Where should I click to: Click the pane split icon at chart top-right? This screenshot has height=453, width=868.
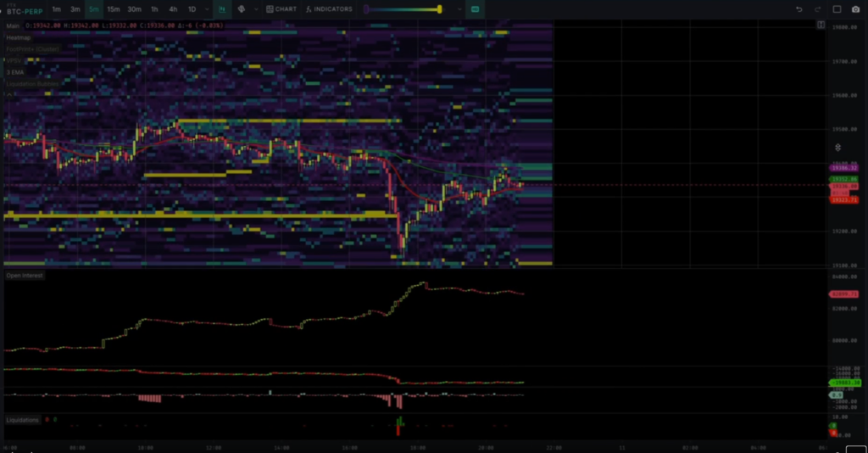(821, 25)
